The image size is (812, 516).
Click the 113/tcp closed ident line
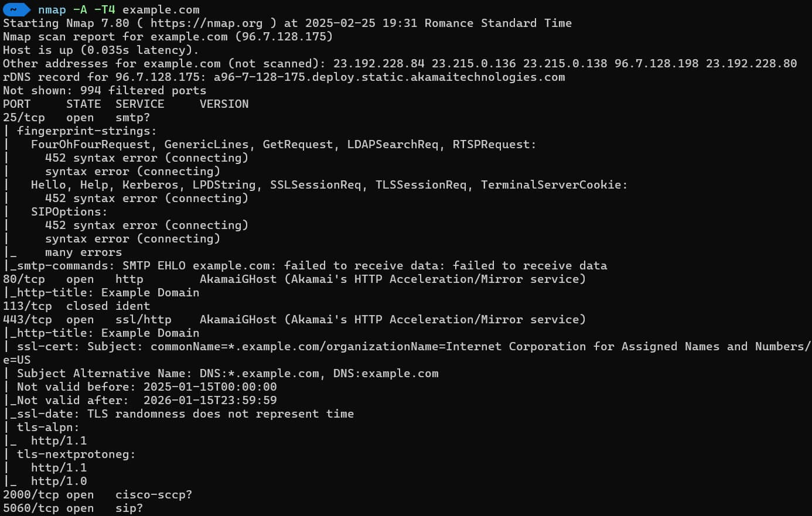76,306
